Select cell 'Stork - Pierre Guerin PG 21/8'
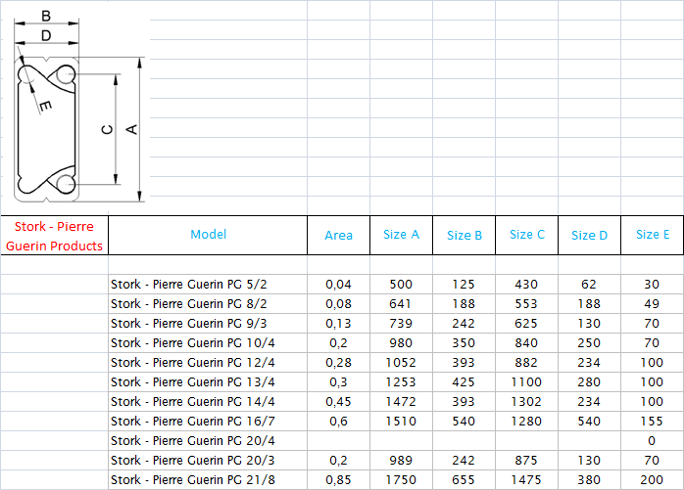This screenshot has width=684, height=490. click(x=208, y=480)
